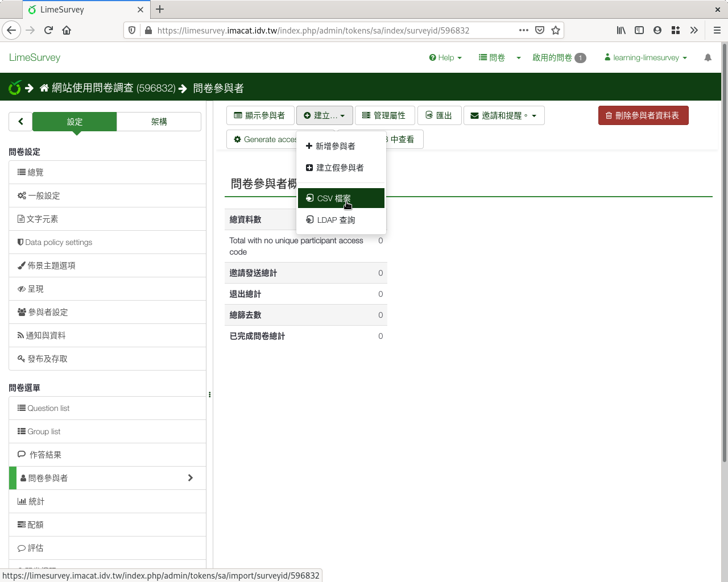Viewport: 728px width, 582px height.
Task: Open Data policy settings
Action: pyautogui.click(x=107, y=242)
